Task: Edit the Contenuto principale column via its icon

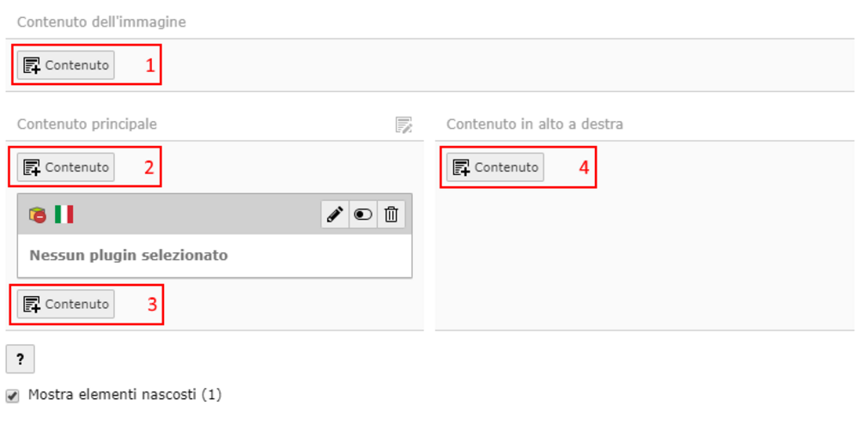Action: (404, 124)
